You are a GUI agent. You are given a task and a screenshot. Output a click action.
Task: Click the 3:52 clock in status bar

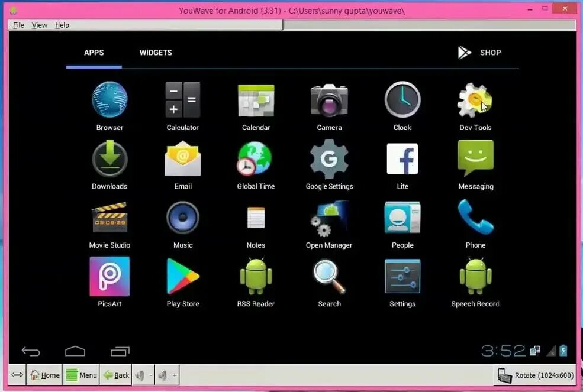click(503, 351)
